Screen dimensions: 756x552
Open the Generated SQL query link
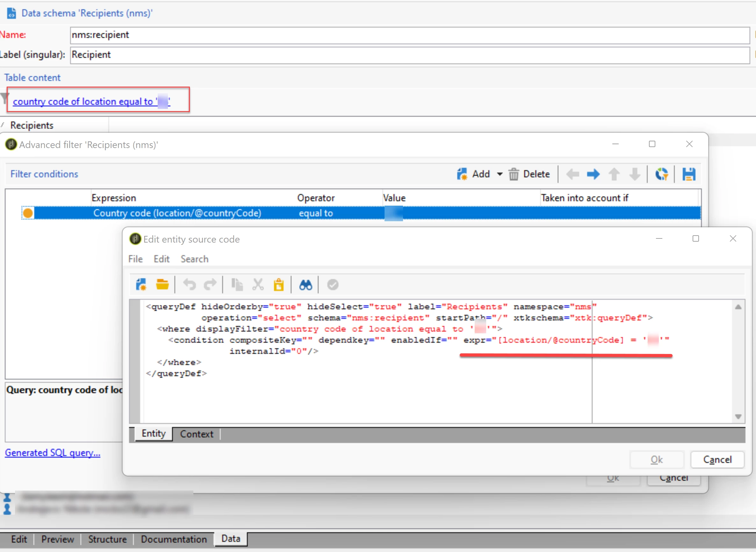tap(53, 453)
